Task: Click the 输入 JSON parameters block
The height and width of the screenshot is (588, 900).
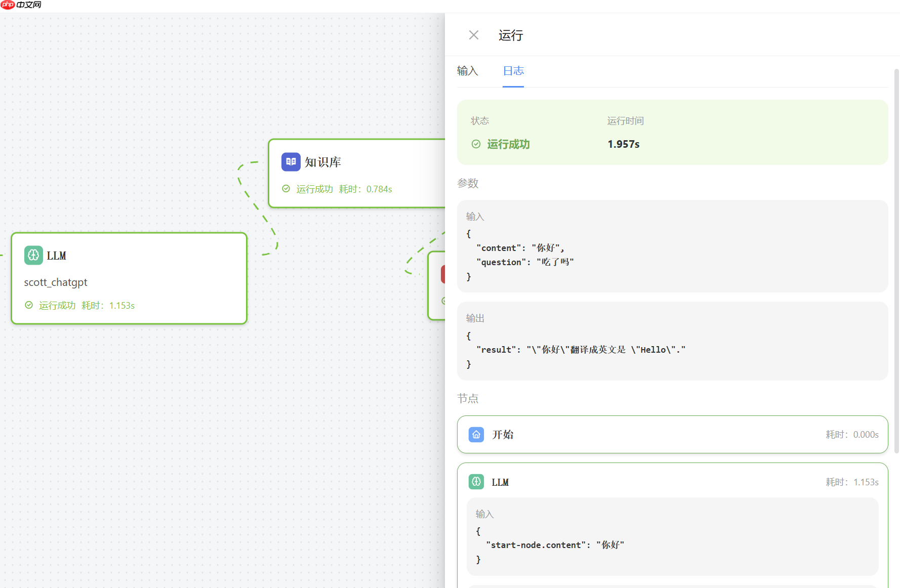Action: (x=672, y=246)
